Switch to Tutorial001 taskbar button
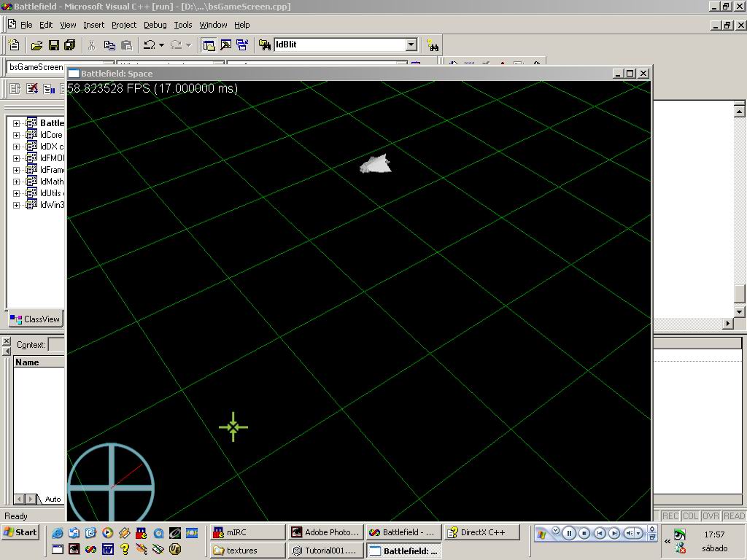 point(326,551)
